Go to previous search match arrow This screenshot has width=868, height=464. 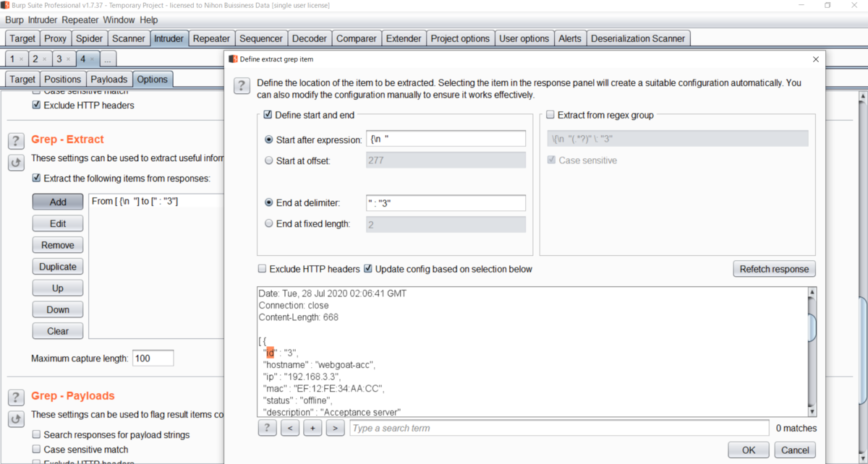click(x=289, y=428)
